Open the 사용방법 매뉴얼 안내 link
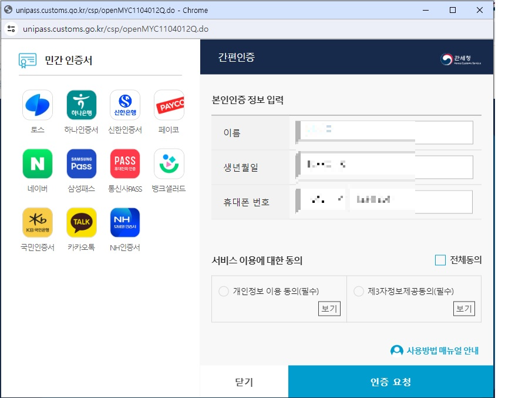The image size is (532, 398). (x=442, y=350)
